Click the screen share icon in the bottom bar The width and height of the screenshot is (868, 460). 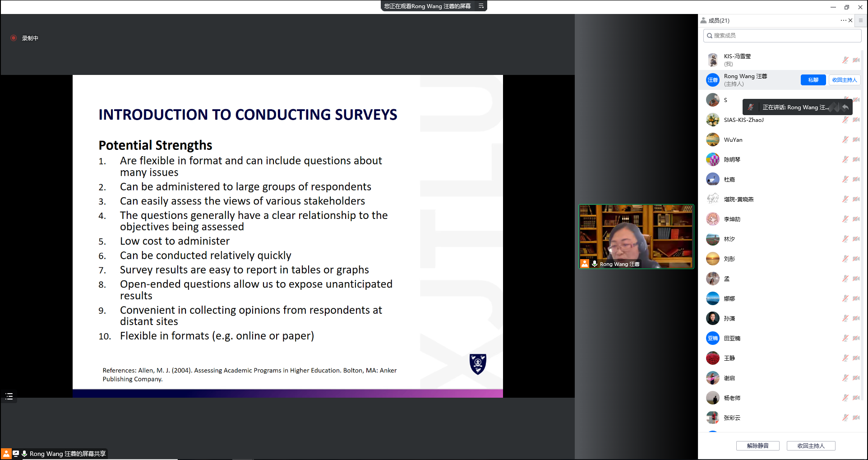(16, 454)
